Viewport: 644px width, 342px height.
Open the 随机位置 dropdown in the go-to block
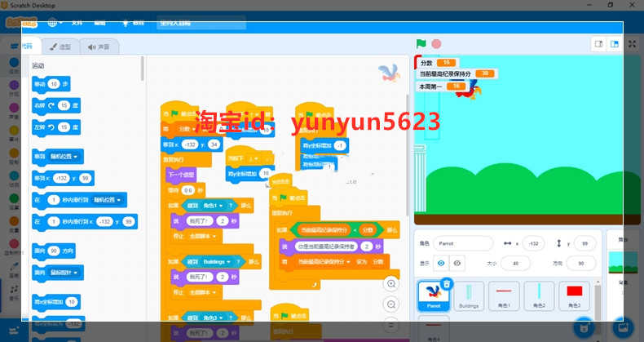click(64, 157)
